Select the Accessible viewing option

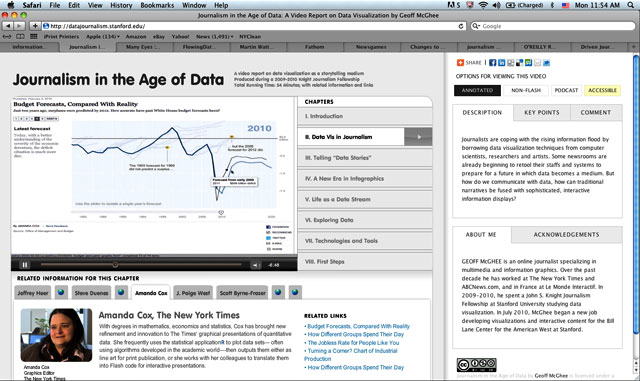coord(602,90)
